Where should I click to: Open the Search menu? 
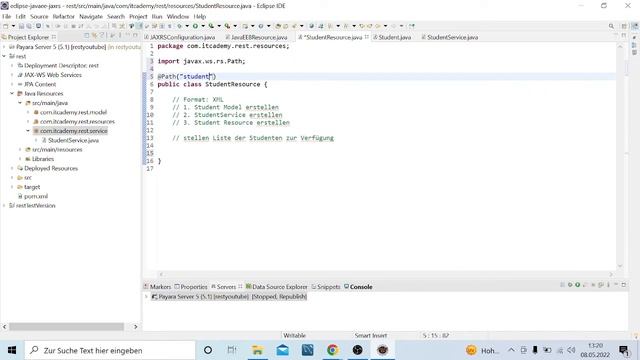(x=116, y=16)
